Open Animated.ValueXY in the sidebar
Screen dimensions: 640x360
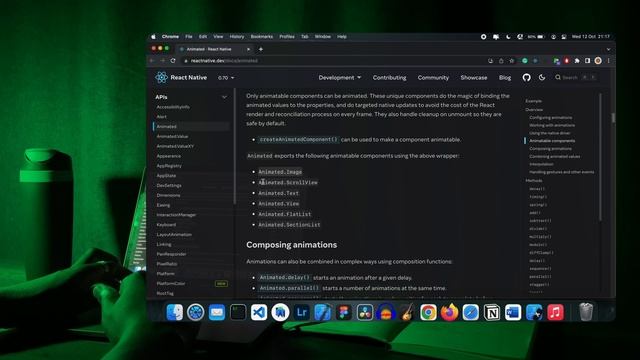(175, 146)
